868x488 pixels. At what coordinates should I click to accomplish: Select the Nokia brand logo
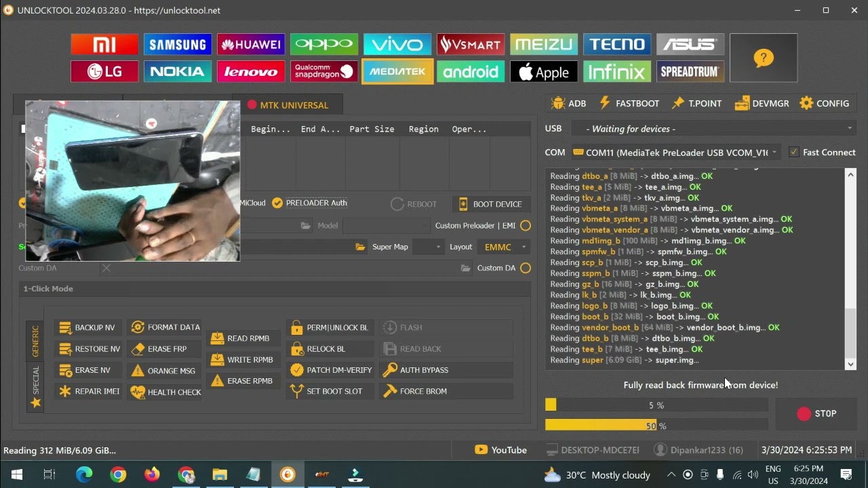[x=178, y=72]
